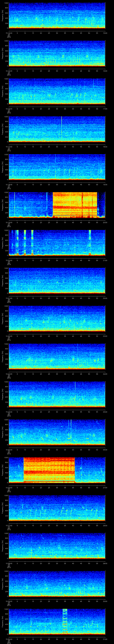
Task: Click the 15:20:00 time axis label
Action: (x=9, y=260)
